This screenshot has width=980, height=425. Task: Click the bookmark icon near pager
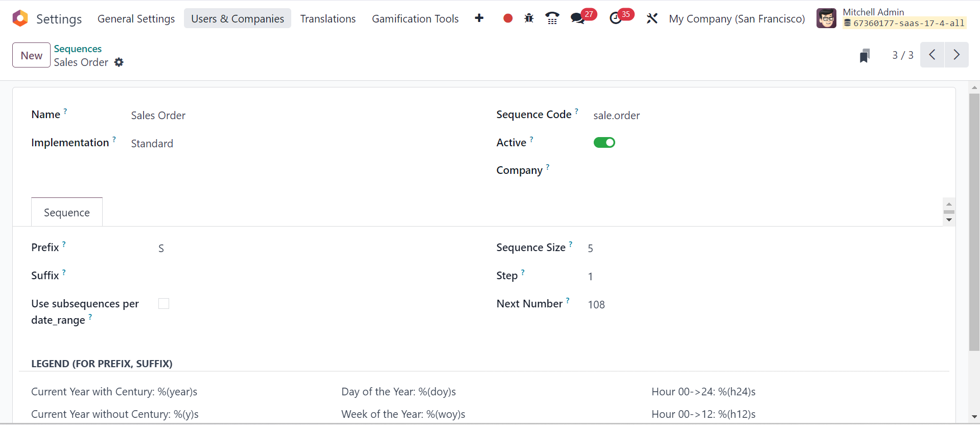click(865, 55)
